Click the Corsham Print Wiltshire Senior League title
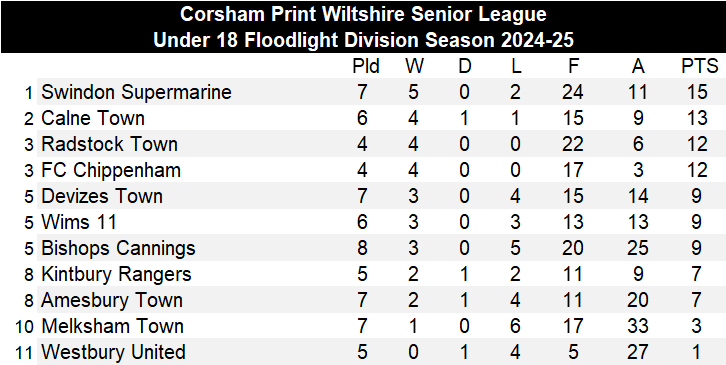Image resolution: width=726 pixels, height=365 pixels. pyautogui.click(x=363, y=14)
